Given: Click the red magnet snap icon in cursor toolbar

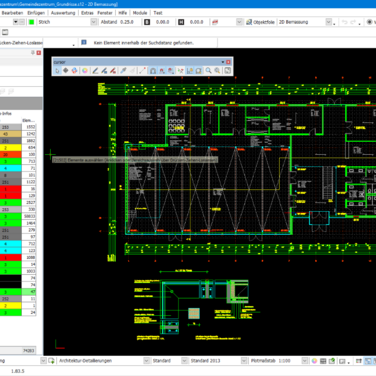Looking at the screenshot, I should pyautogui.click(x=162, y=71).
